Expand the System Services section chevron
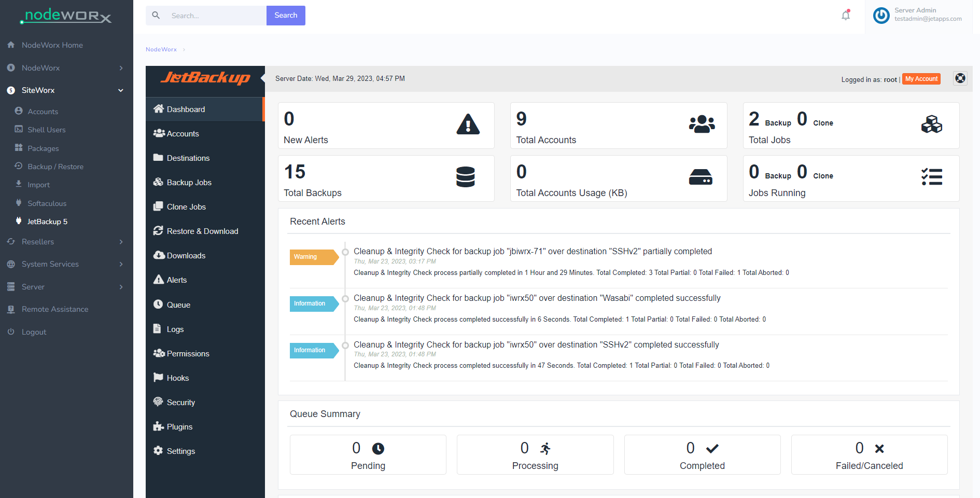The image size is (980, 498). click(x=121, y=264)
